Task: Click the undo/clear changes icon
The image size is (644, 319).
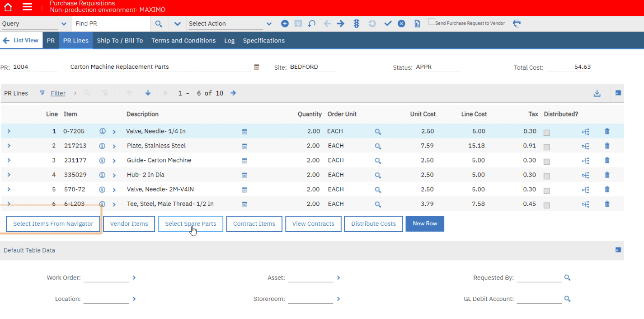Action: pos(311,24)
